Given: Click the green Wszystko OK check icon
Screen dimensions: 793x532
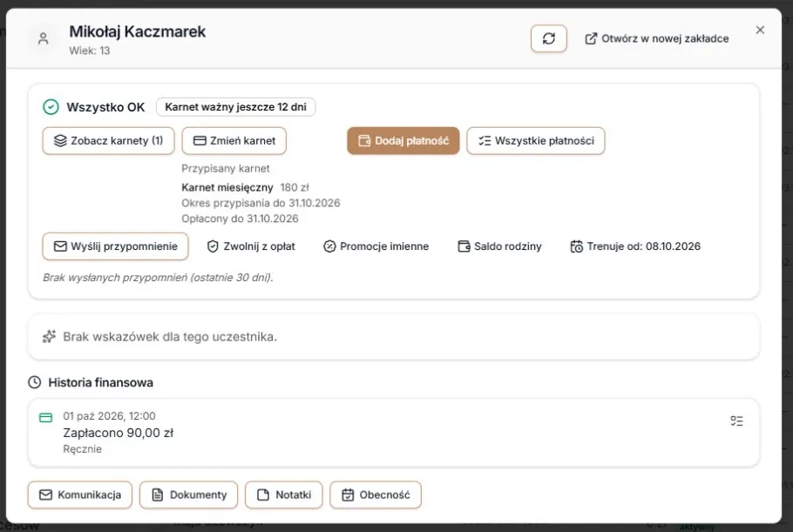Looking at the screenshot, I should 51,107.
